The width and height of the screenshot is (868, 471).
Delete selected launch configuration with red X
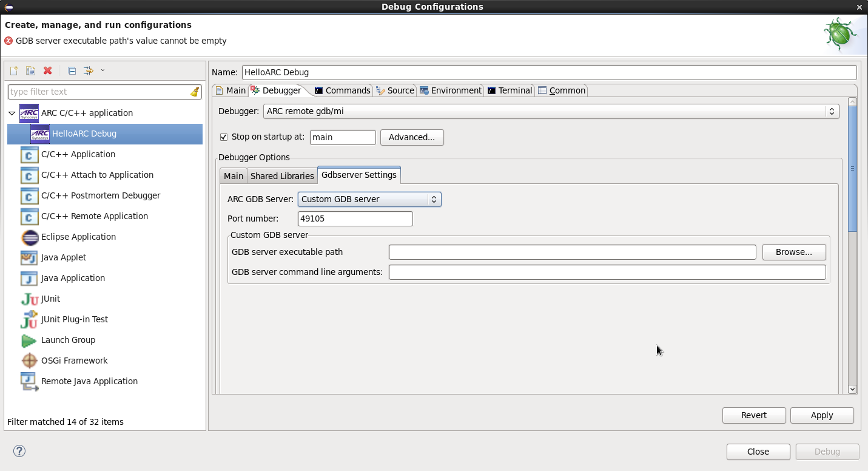point(48,71)
